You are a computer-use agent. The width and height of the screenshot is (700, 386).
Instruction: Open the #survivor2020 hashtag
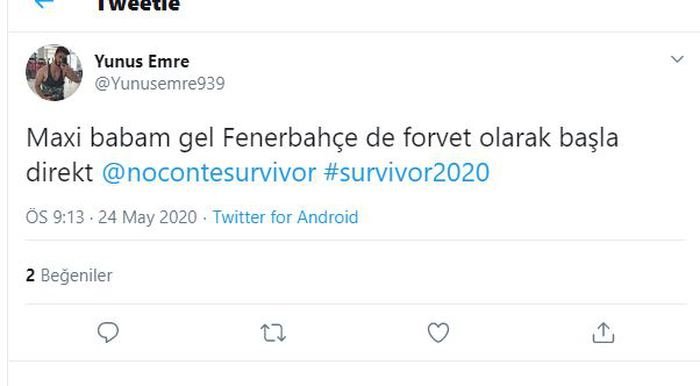point(407,173)
